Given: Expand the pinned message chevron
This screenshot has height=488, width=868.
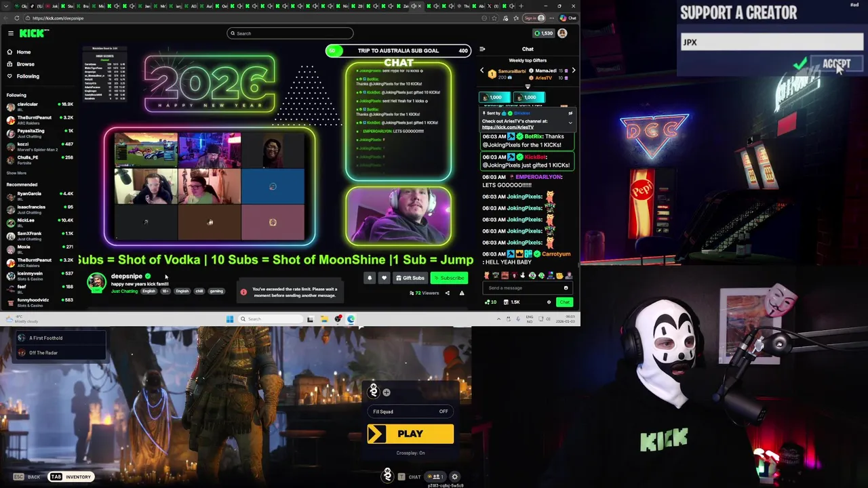Looking at the screenshot, I should [x=570, y=123].
